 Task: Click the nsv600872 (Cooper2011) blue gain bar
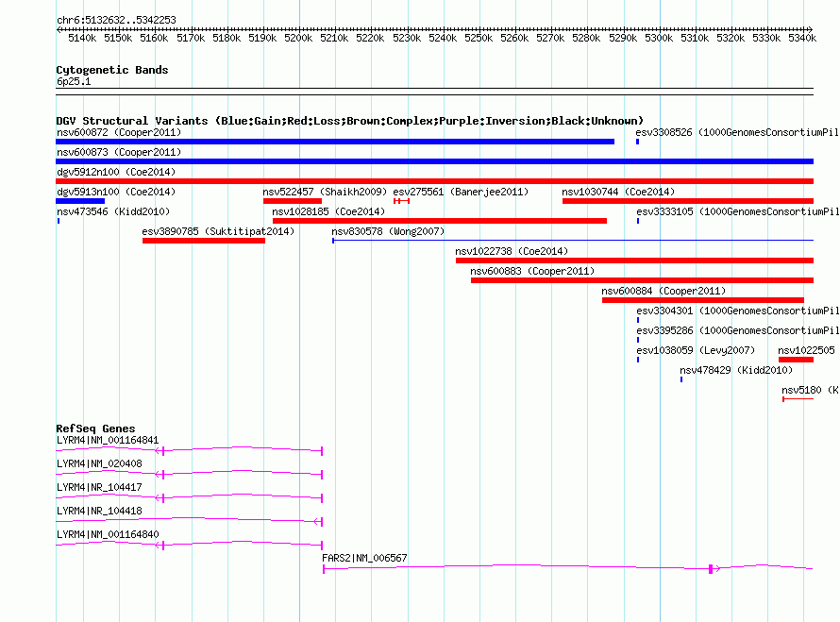(335, 142)
